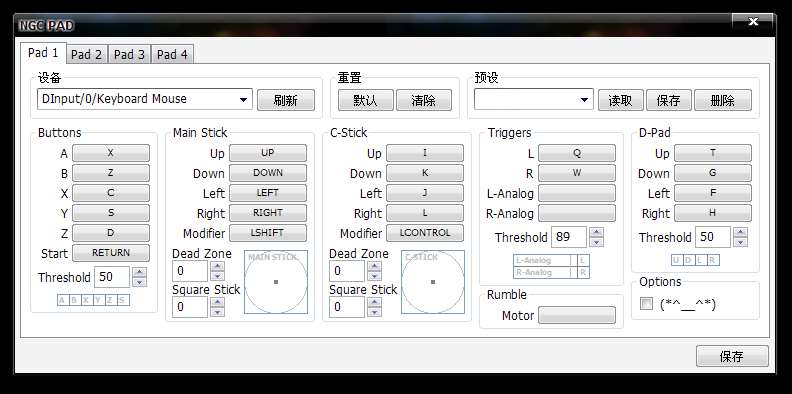
Task: Switch to the Pad 3 tab
Action: (x=129, y=55)
